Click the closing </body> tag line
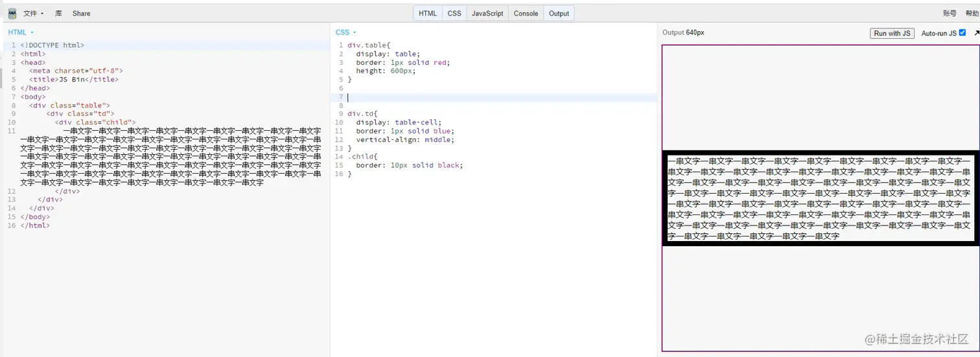980x357 pixels. tap(35, 217)
